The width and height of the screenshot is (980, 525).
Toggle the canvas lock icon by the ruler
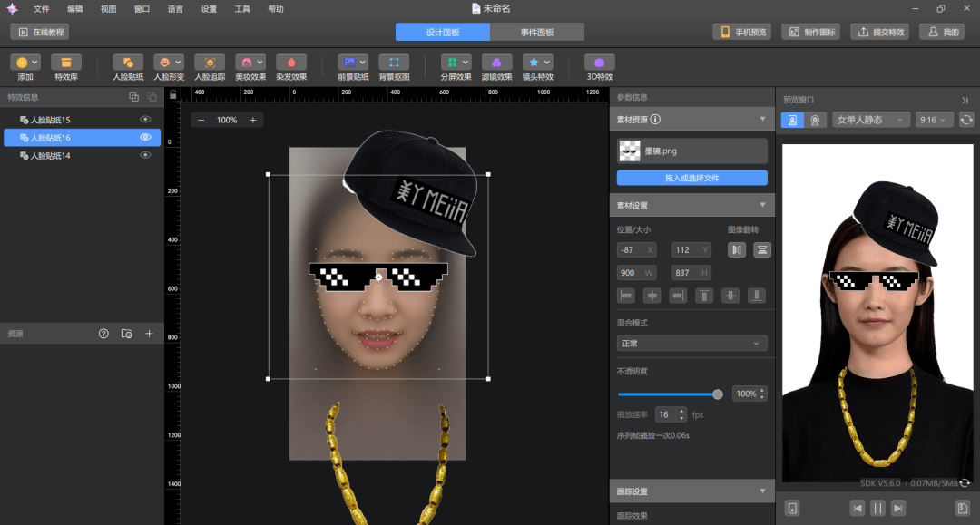coord(173,95)
